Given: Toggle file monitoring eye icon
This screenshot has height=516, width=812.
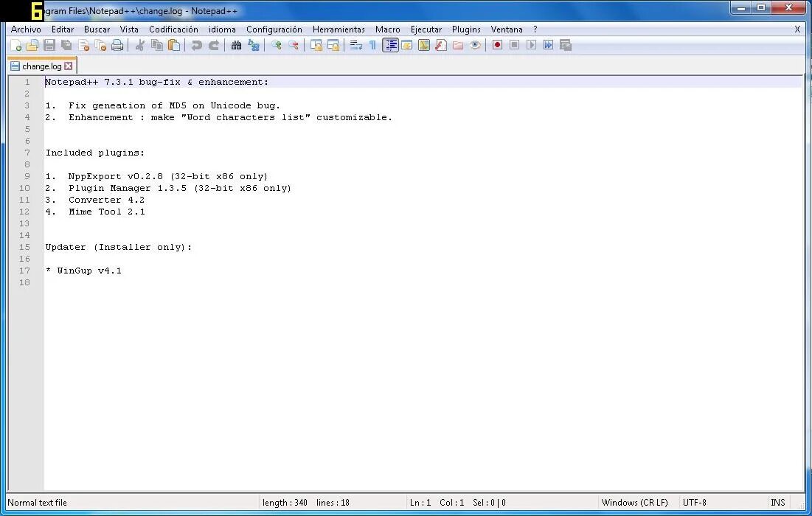Looking at the screenshot, I should click(x=475, y=46).
